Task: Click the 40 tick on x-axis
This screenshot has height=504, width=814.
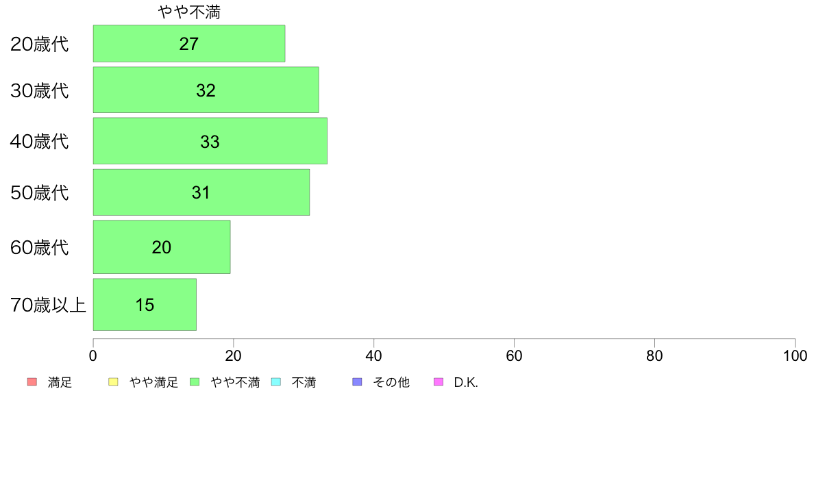Action: [374, 355]
